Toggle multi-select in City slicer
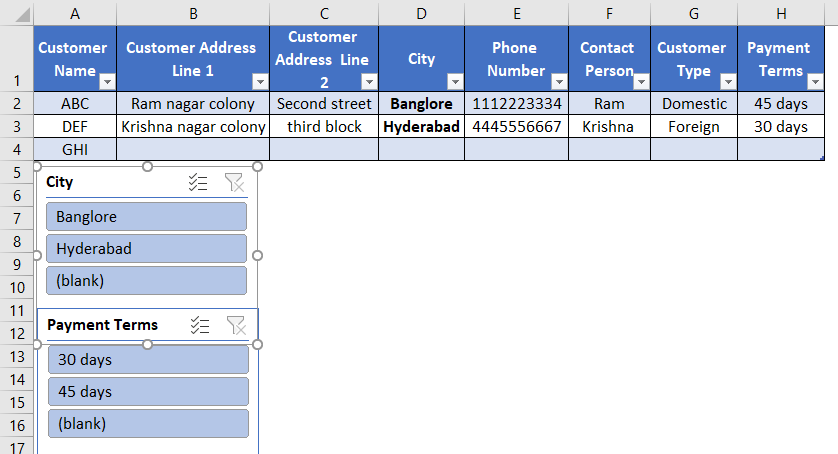This screenshot has width=838, height=454. coord(199,182)
